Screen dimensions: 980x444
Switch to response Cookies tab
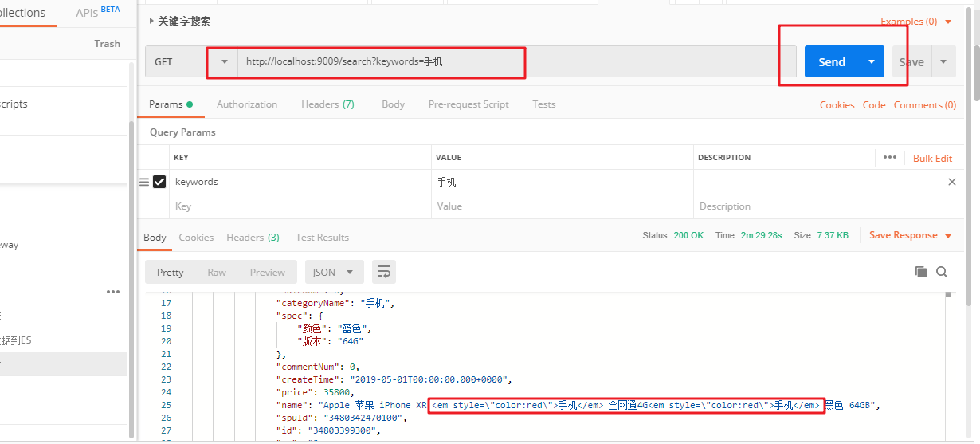click(x=196, y=238)
